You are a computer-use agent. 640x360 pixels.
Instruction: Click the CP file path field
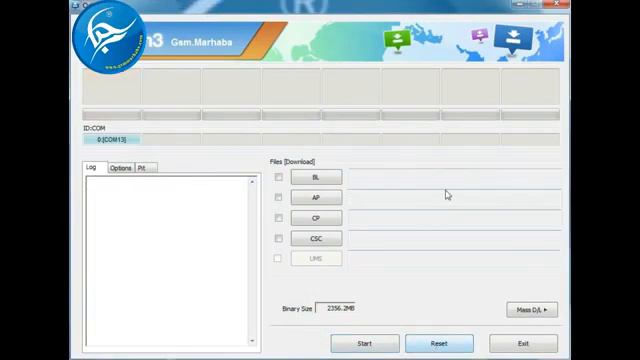point(454,219)
